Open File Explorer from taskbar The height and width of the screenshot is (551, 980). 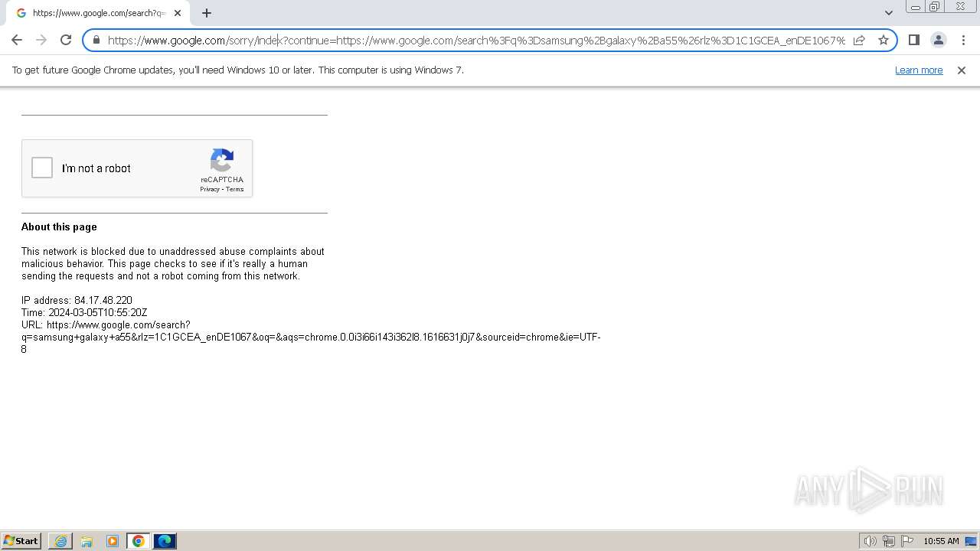click(x=87, y=541)
